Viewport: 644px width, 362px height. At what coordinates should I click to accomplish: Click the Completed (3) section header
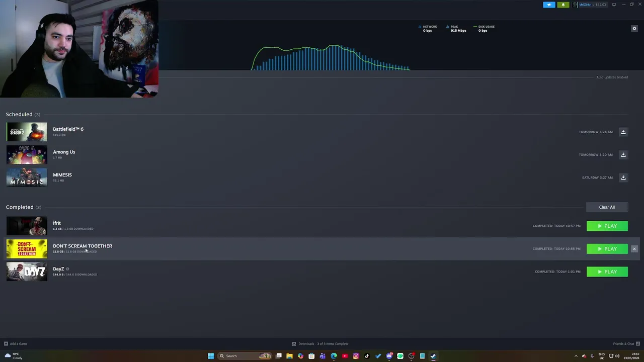[x=24, y=207]
